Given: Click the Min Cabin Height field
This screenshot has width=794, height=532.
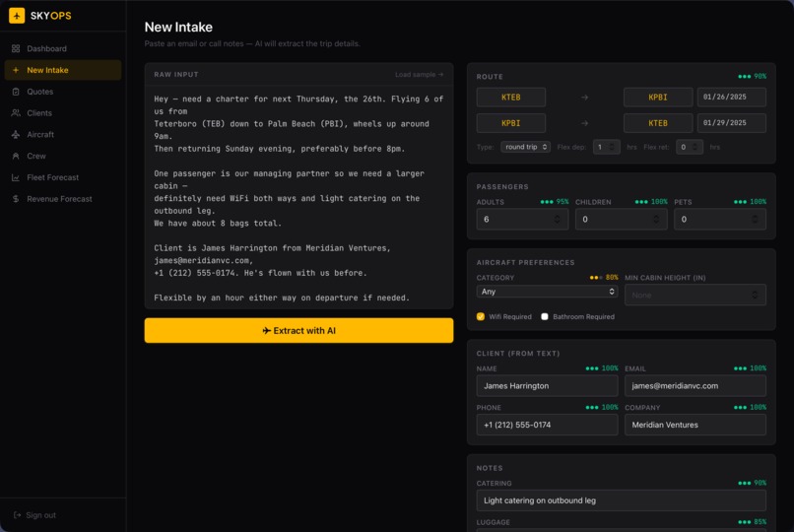Looking at the screenshot, I should pyautogui.click(x=695, y=296).
